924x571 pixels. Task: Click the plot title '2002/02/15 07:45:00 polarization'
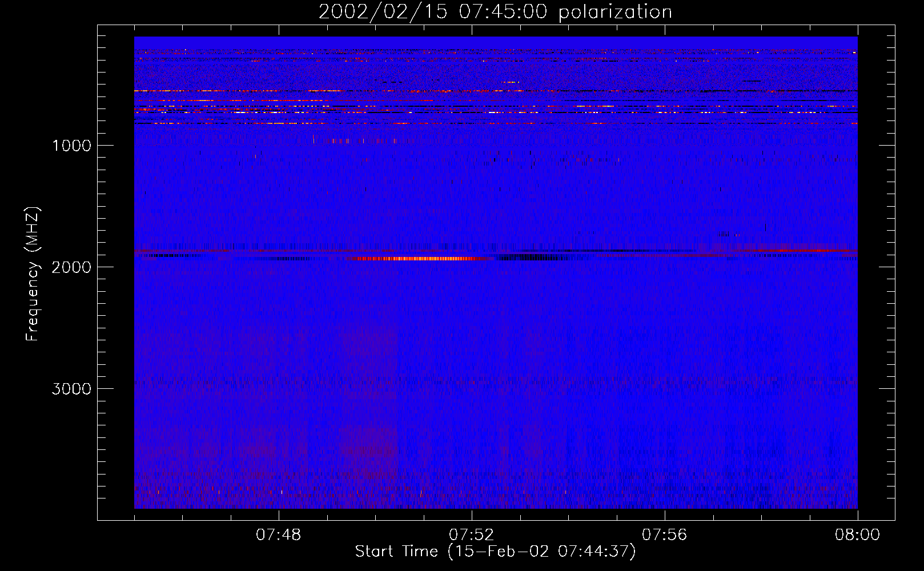[x=495, y=12]
